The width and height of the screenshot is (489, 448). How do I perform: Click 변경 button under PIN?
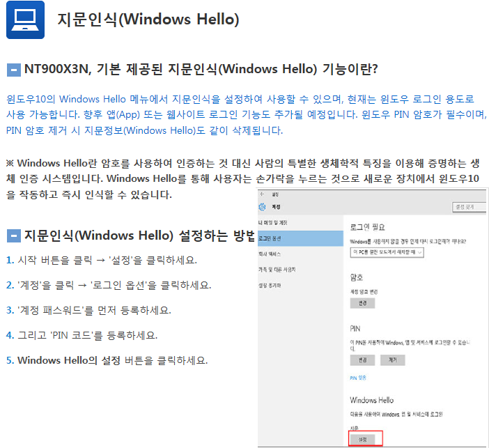362,360
